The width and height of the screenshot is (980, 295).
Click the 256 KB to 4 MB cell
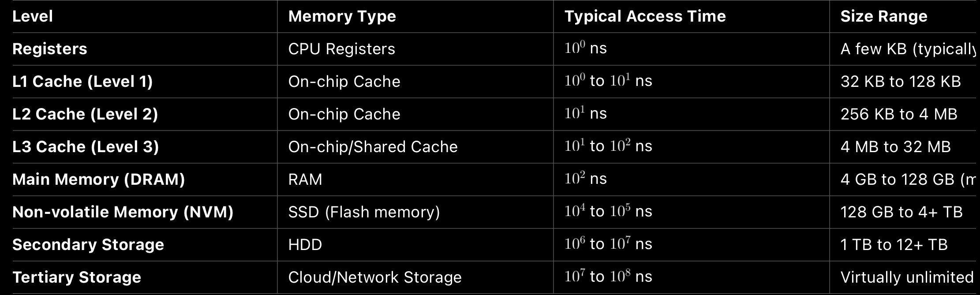[x=898, y=114]
